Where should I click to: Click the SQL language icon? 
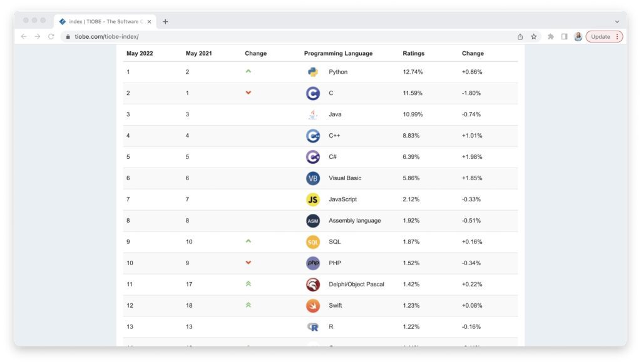tap(313, 242)
